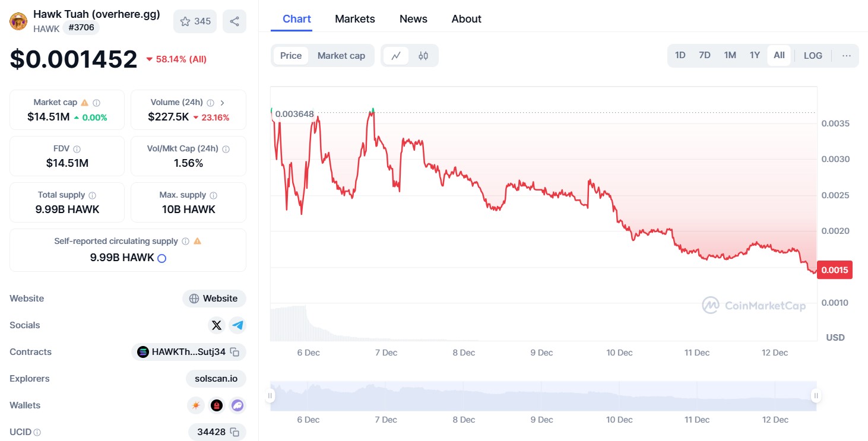This screenshot has width=868, height=441.
Task: Switch to candlestick chart view
Action: pyautogui.click(x=423, y=56)
